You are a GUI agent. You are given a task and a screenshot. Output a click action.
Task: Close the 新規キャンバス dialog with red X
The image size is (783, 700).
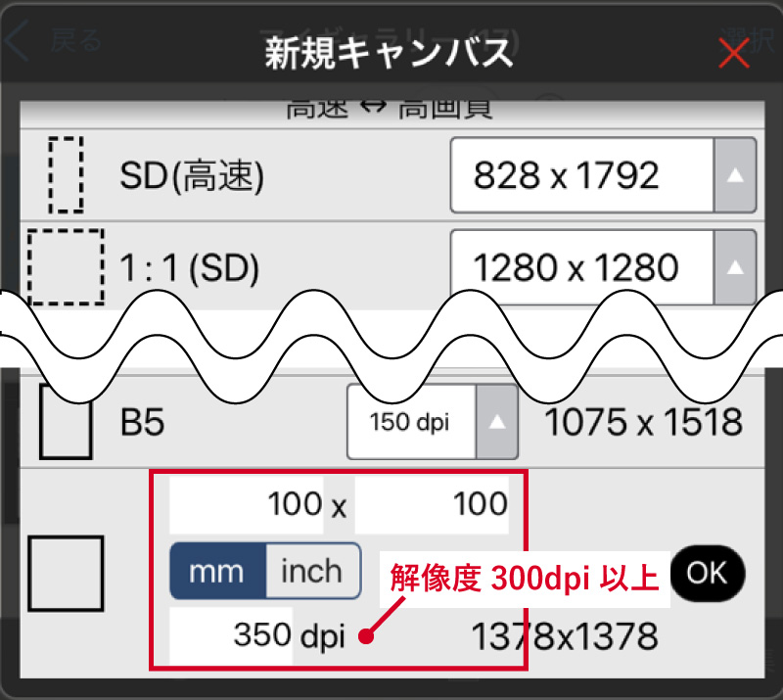click(x=733, y=53)
